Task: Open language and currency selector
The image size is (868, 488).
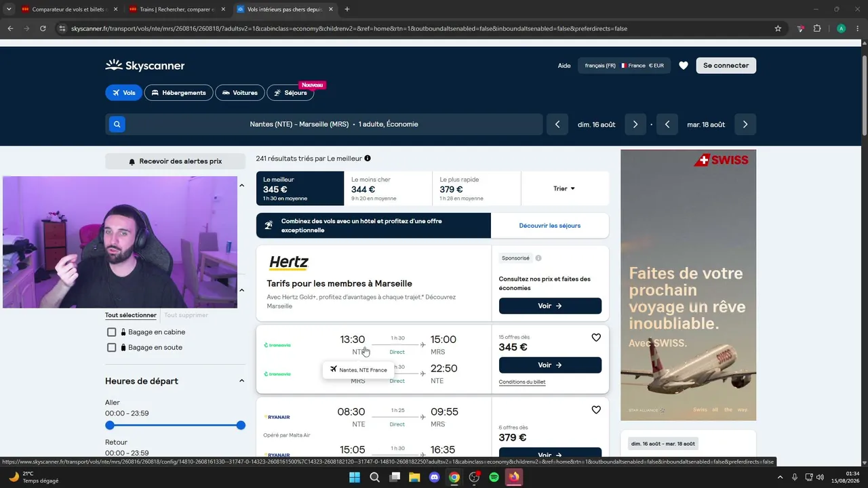Action: (624, 66)
